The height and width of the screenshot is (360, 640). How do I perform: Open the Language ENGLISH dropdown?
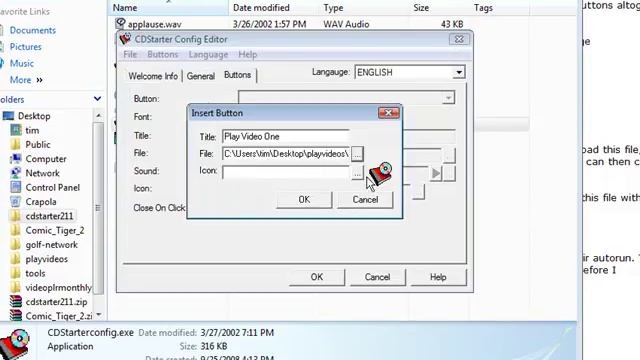tap(458, 73)
